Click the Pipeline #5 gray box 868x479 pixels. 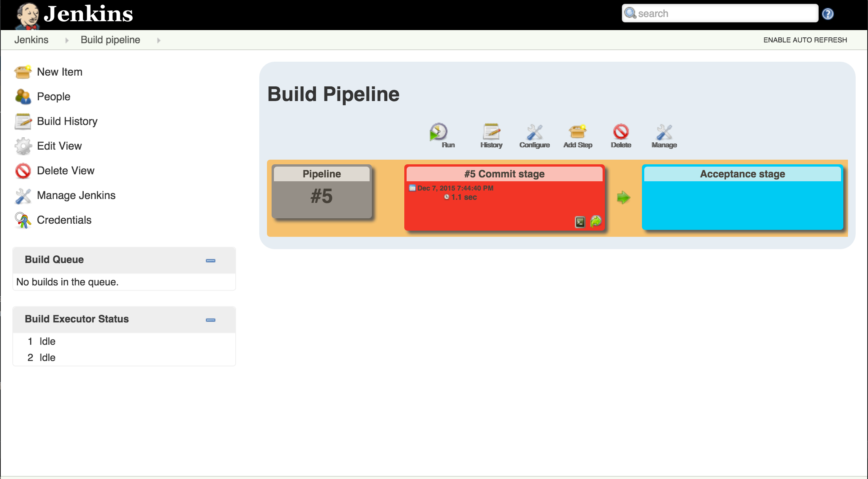322,192
